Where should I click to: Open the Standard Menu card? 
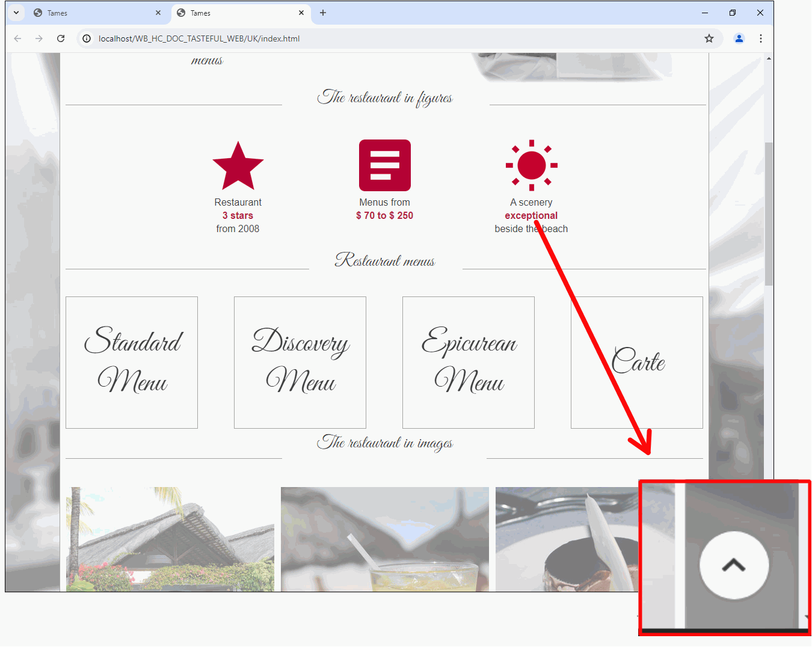point(132,363)
